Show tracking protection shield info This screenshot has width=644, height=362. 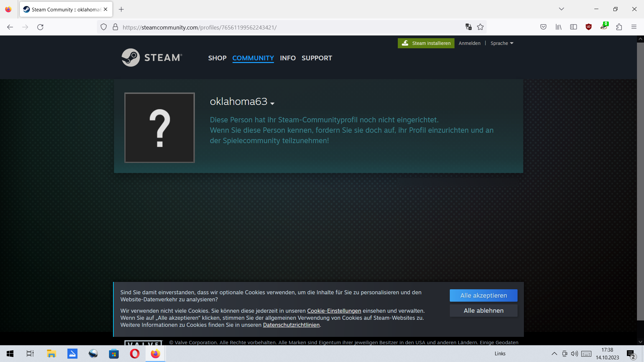104,27
